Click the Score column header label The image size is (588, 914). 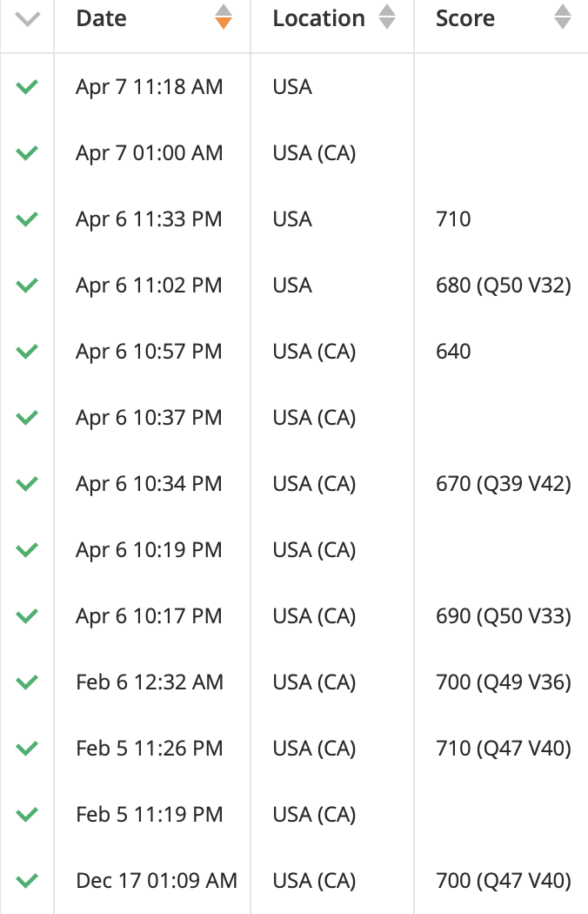465,18
